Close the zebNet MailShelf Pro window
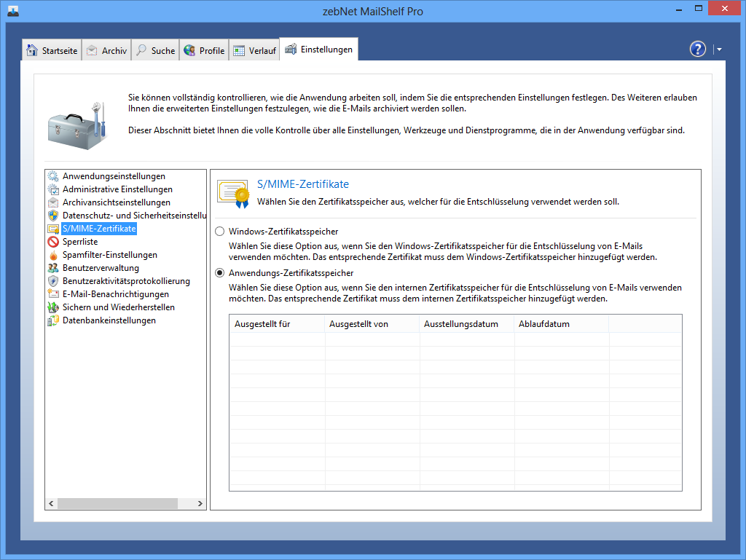746x560 pixels. click(x=725, y=9)
